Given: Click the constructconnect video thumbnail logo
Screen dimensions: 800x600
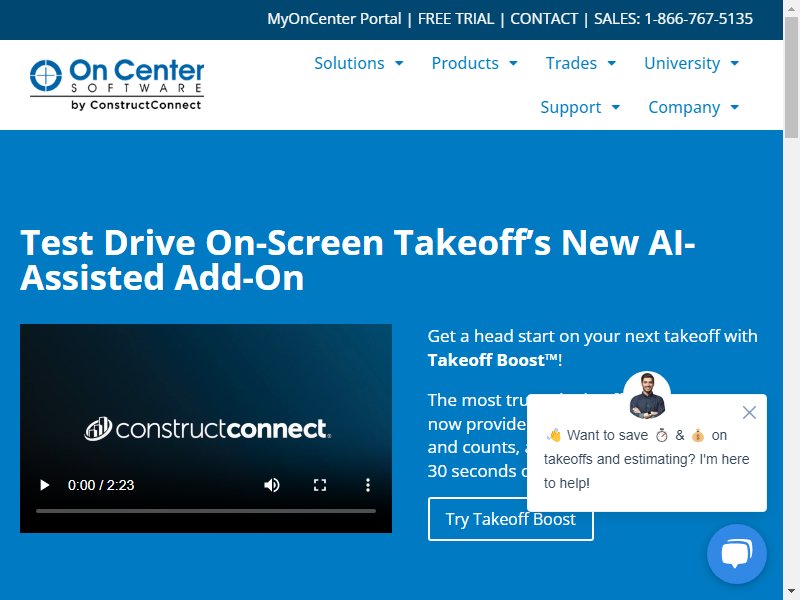Looking at the screenshot, I should click(x=208, y=429).
